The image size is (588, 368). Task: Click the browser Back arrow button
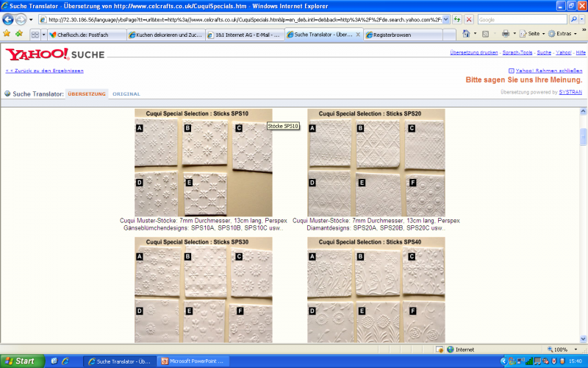click(x=8, y=19)
